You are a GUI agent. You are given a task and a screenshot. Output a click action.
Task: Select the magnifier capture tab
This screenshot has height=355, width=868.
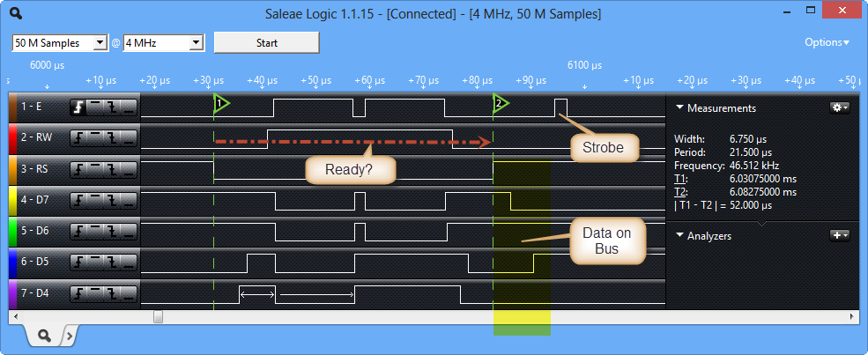42,336
